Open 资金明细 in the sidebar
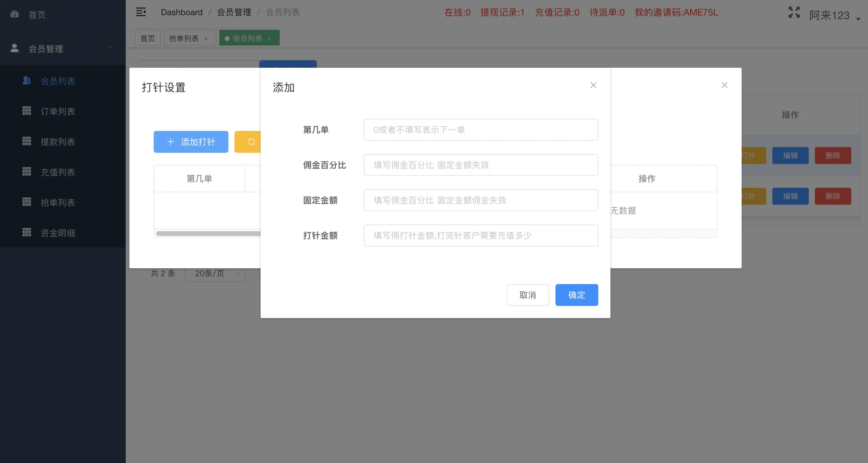The width and height of the screenshot is (868, 463). click(58, 233)
